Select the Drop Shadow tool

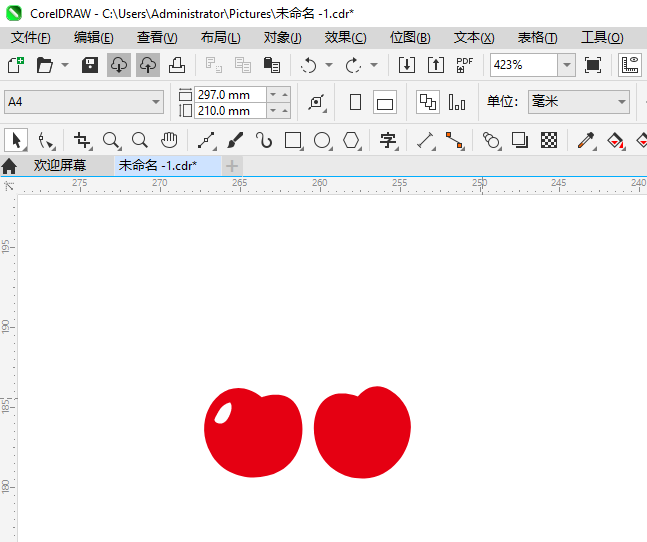[x=520, y=140]
